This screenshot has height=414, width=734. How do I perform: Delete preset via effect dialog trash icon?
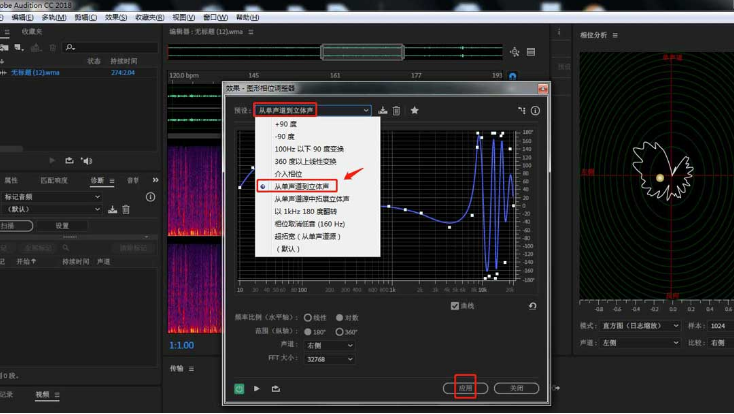pyautogui.click(x=396, y=111)
